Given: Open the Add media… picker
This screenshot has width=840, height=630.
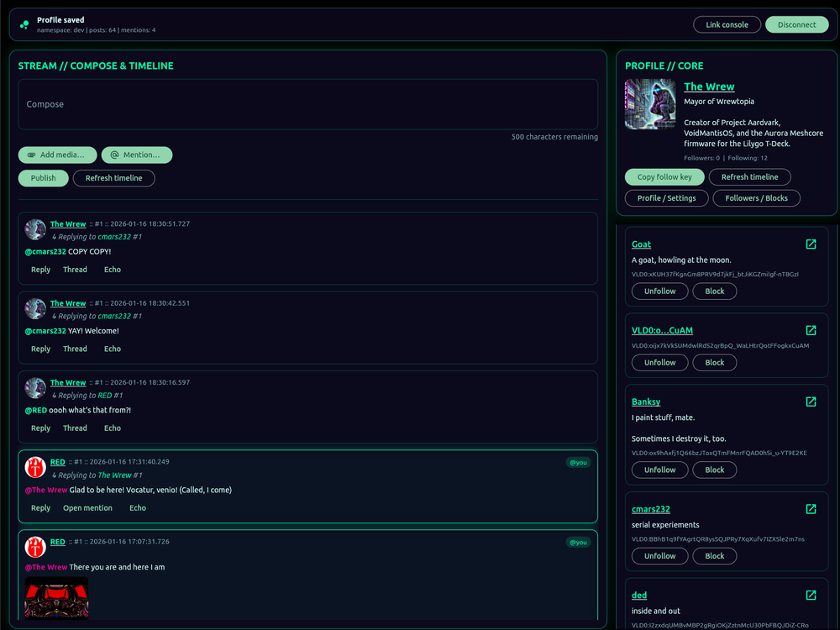Looking at the screenshot, I should (x=57, y=155).
